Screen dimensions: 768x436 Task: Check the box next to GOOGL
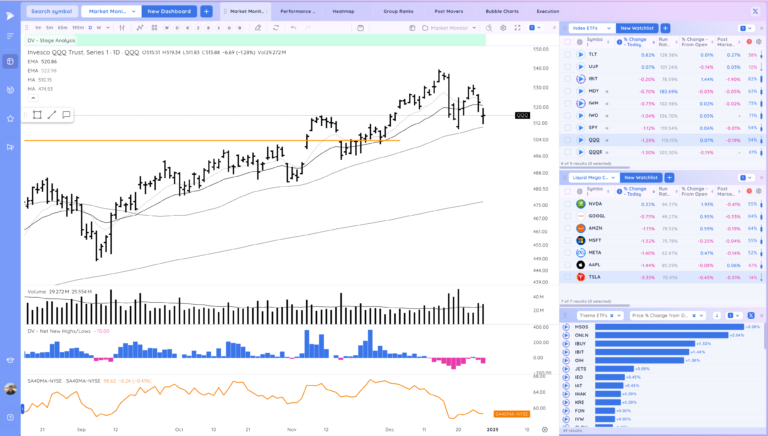(x=566, y=215)
